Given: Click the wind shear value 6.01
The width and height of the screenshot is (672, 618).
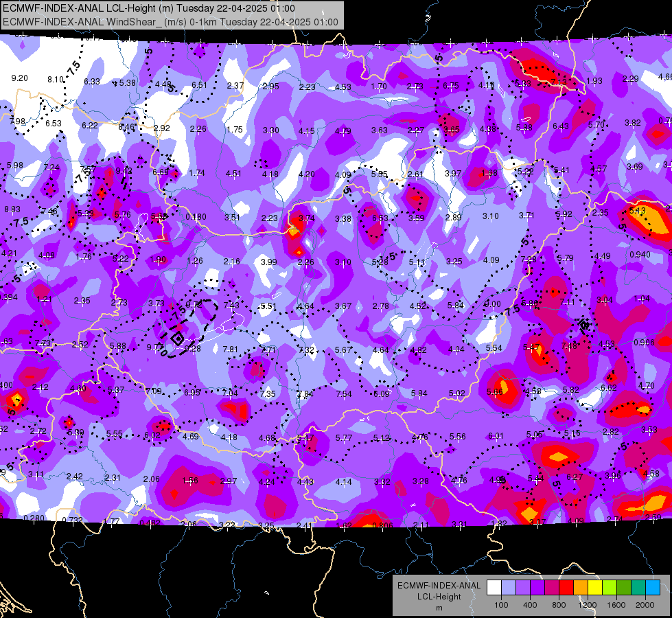Looking at the screenshot, I should (496, 436).
